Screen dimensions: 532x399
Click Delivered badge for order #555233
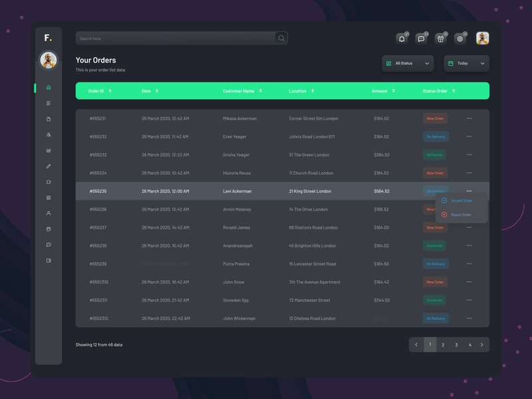(434, 155)
